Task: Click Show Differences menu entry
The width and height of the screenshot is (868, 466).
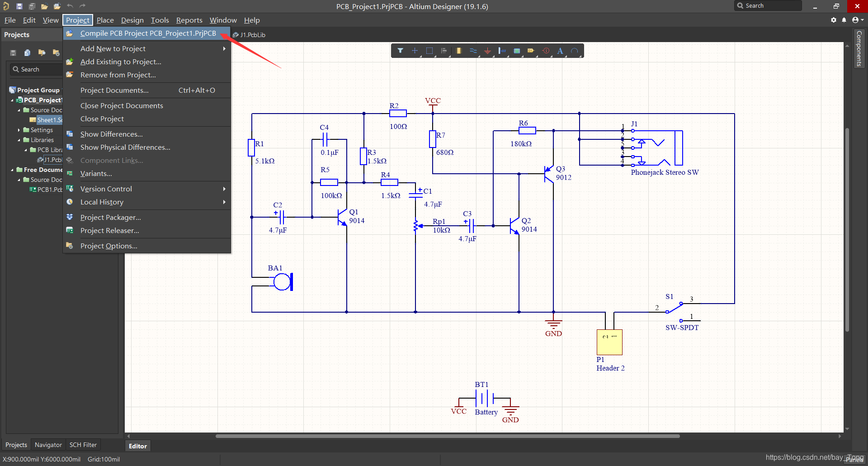Action: [147, 134]
